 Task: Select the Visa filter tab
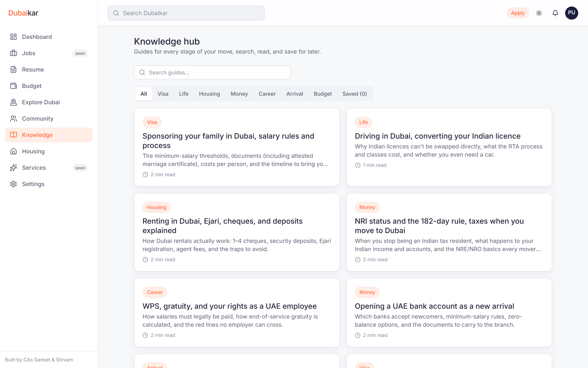(163, 94)
